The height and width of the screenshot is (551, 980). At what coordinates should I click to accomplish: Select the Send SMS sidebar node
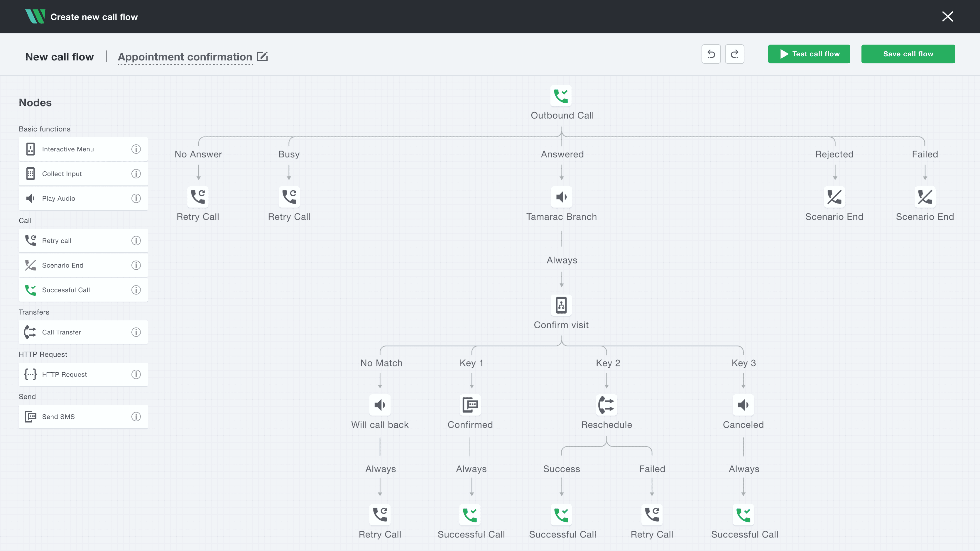(x=83, y=417)
